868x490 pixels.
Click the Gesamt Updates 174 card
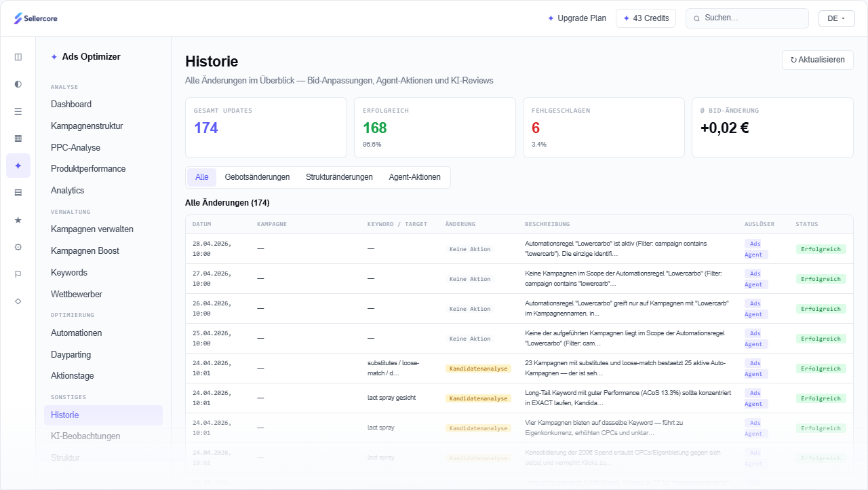pos(266,128)
